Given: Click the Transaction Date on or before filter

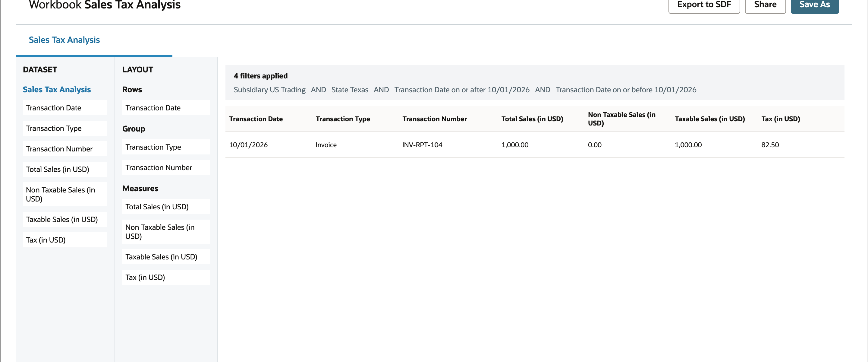Looking at the screenshot, I should tap(626, 90).
